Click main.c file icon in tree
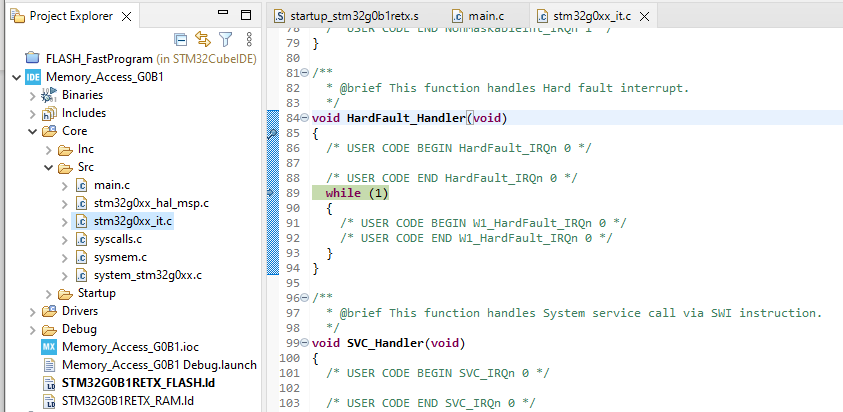Viewport: 843px width, 412px height. 81,186
